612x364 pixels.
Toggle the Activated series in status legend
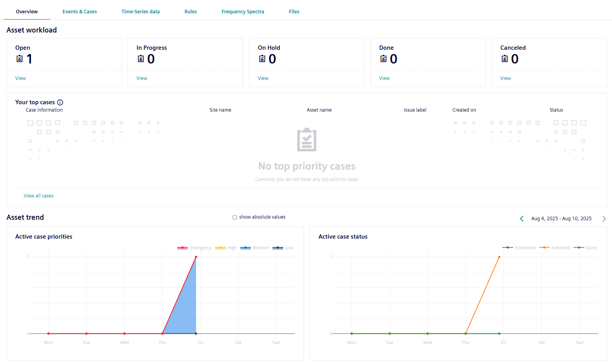pos(554,248)
